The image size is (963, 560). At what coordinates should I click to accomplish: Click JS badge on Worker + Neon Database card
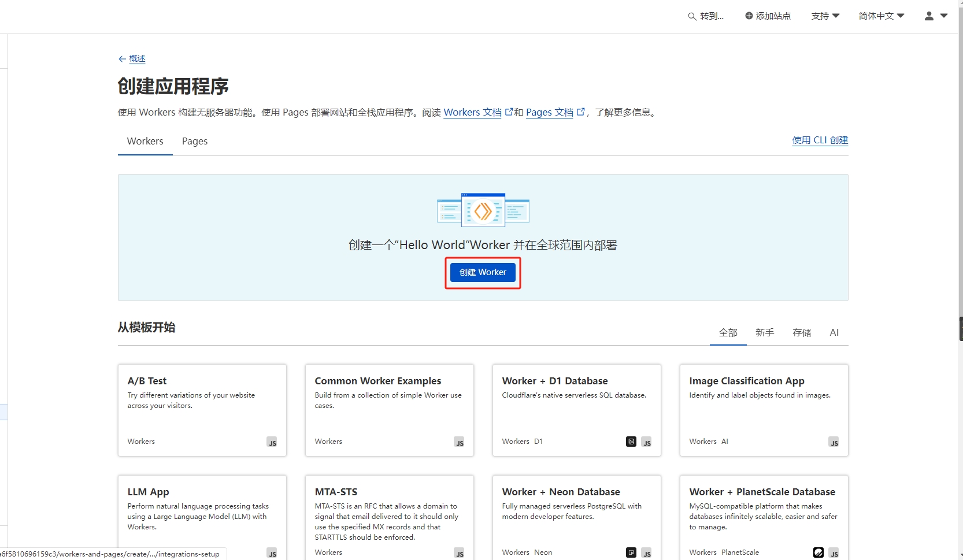click(x=646, y=553)
